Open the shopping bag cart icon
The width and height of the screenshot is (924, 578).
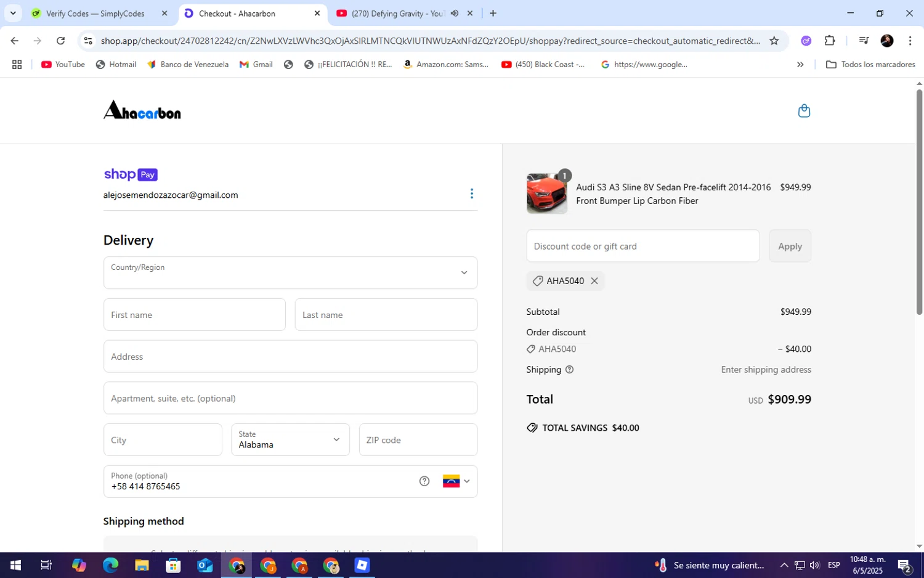coord(804,111)
